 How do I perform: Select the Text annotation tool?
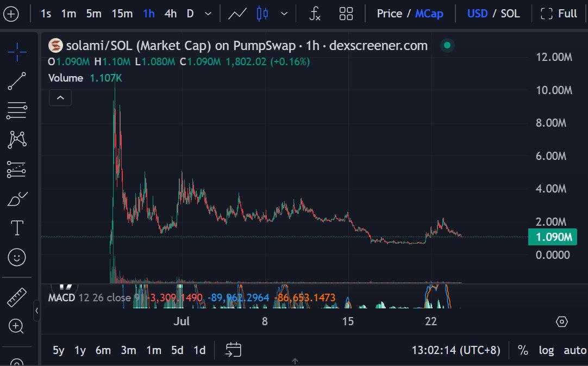coord(17,228)
